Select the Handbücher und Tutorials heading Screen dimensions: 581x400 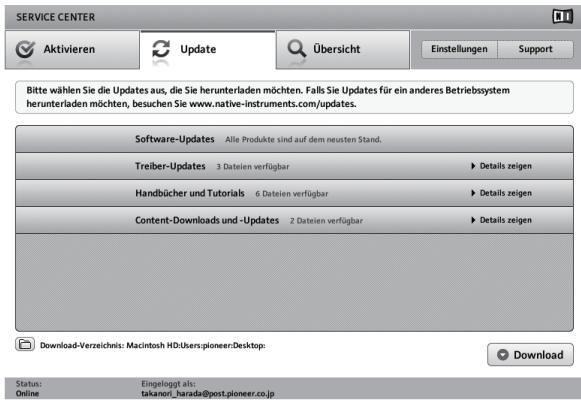pos(190,193)
